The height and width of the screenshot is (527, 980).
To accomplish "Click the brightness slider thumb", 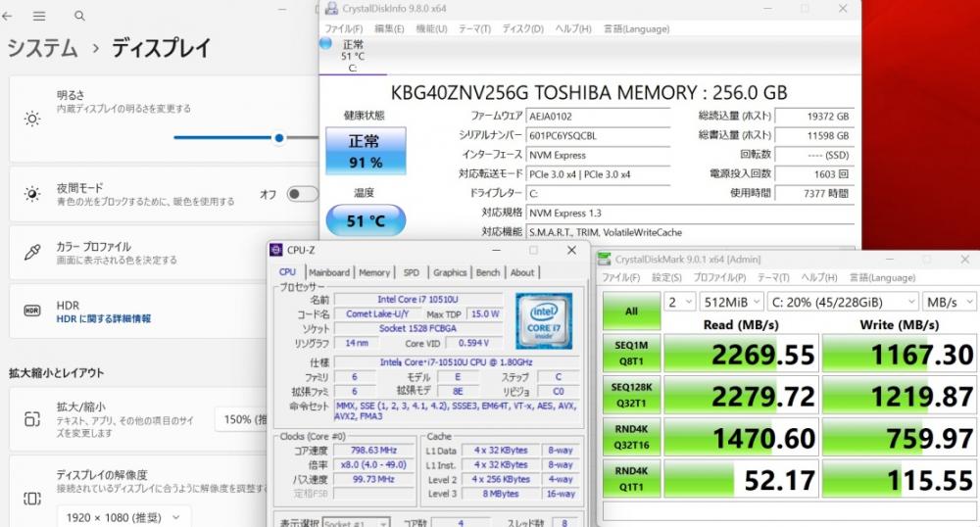I will pyautogui.click(x=279, y=138).
